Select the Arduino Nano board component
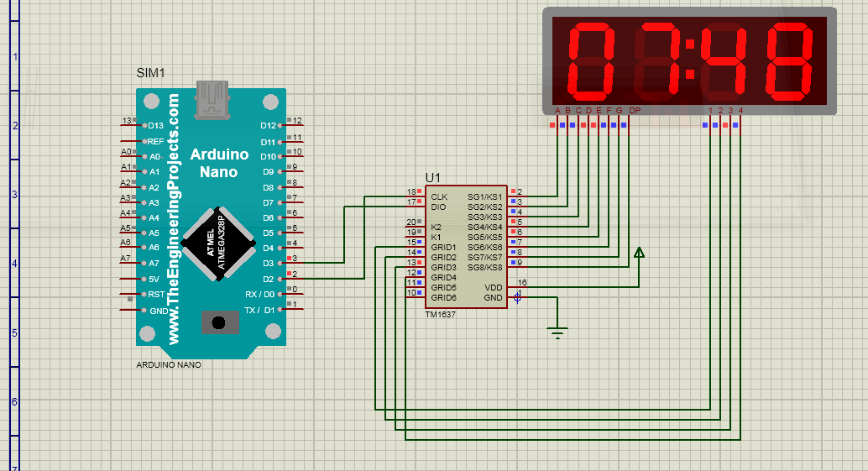This screenshot has width=868, height=471. (211, 223)
